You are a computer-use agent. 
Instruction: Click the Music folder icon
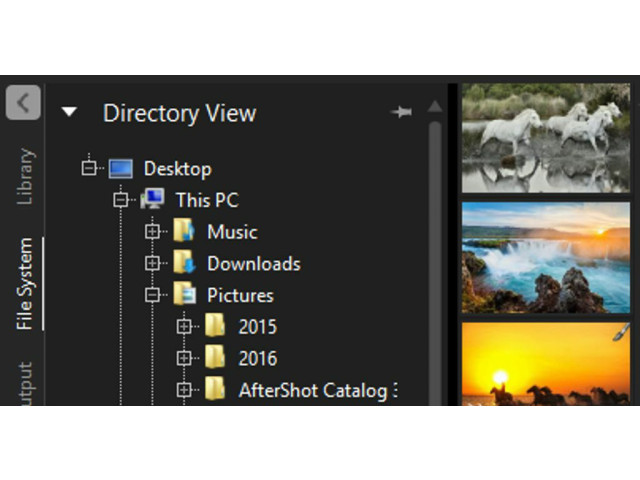184,231
